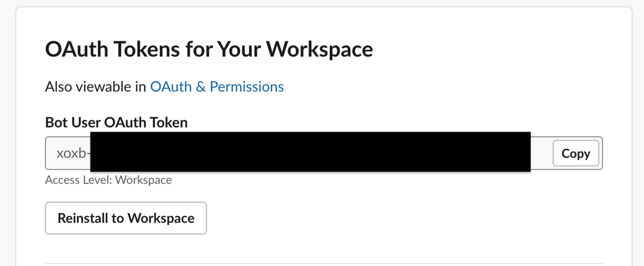Open the OAuth & Permissions link
Screen dimensions: 644x266
[x=217, y=86]
